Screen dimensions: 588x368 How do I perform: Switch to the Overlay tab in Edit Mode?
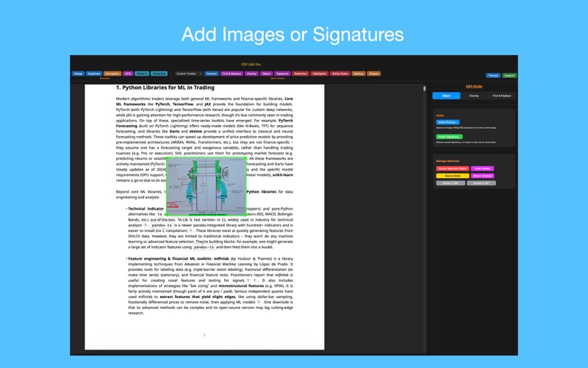coord(474,96)
